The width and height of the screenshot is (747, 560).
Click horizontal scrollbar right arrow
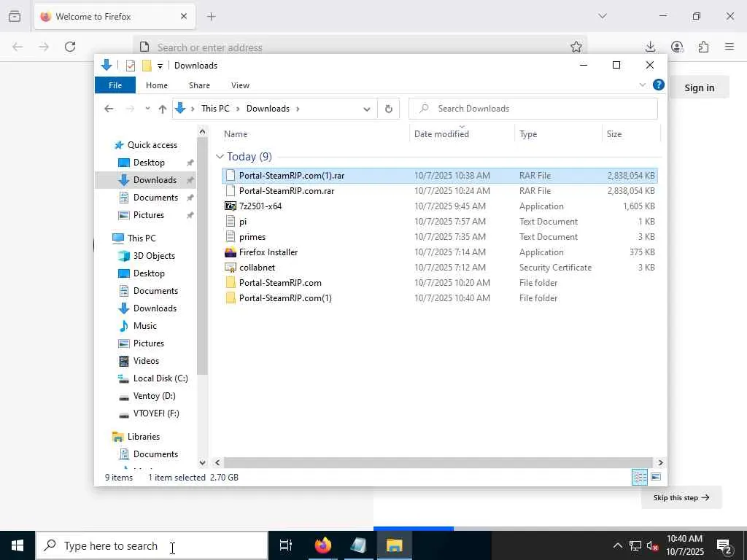(660, 462)
